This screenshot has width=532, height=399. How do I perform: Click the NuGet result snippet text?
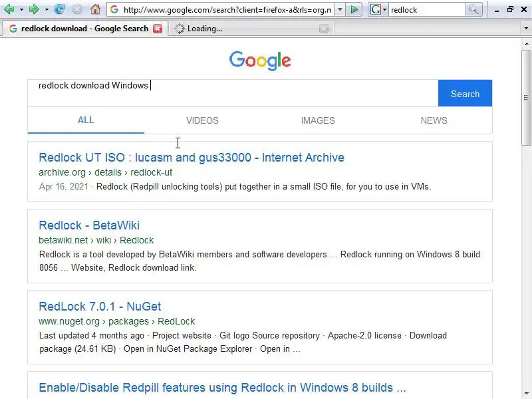[x=243, y=342]
